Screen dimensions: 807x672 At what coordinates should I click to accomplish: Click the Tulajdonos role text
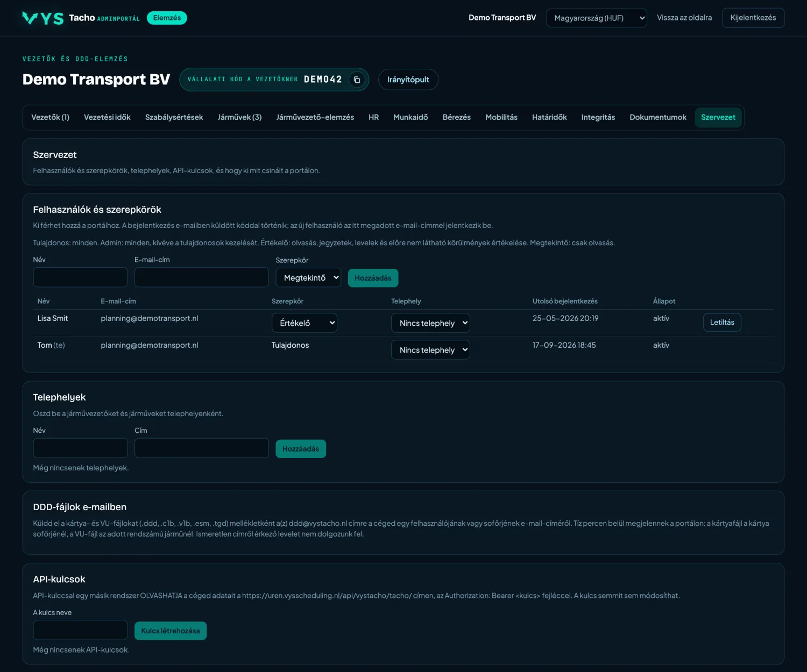pos(290,345)
